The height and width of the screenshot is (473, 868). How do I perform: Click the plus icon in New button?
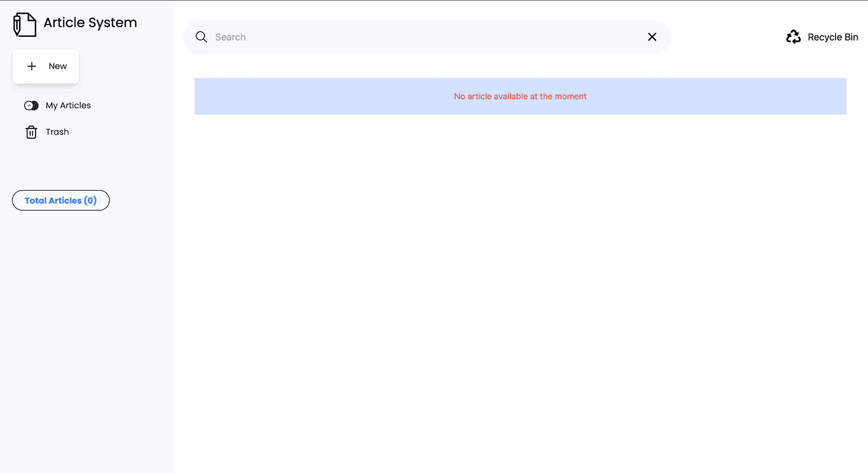pyautogui.click(x=32, y=66)
